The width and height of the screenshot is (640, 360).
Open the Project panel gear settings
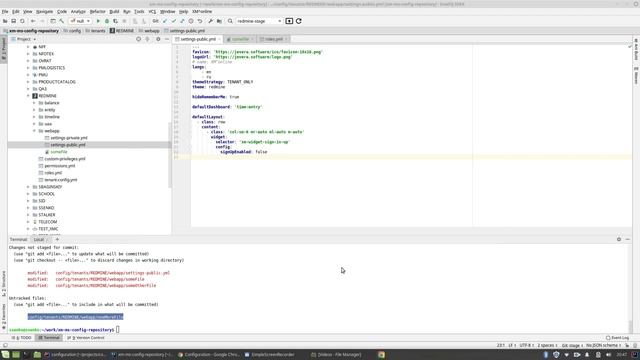point(158,39)
